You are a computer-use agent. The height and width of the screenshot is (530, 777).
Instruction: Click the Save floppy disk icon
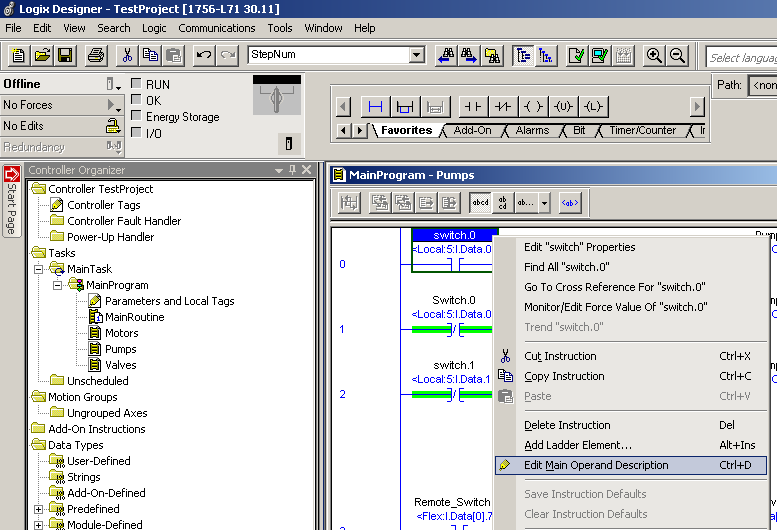pos(65,55)
